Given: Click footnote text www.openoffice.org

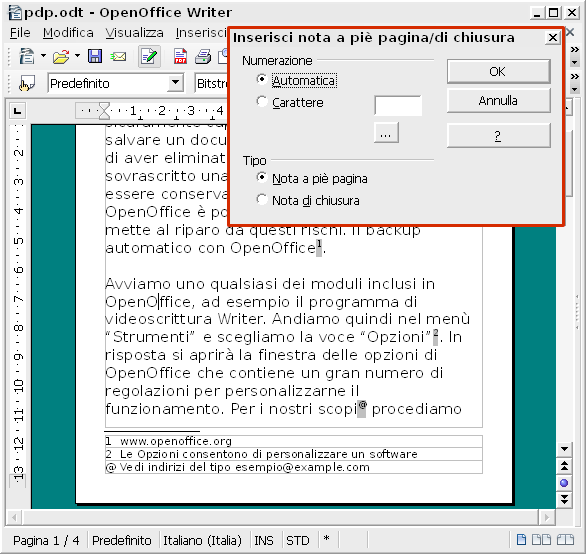Looking at the screenshot, I should coord(176,441).
